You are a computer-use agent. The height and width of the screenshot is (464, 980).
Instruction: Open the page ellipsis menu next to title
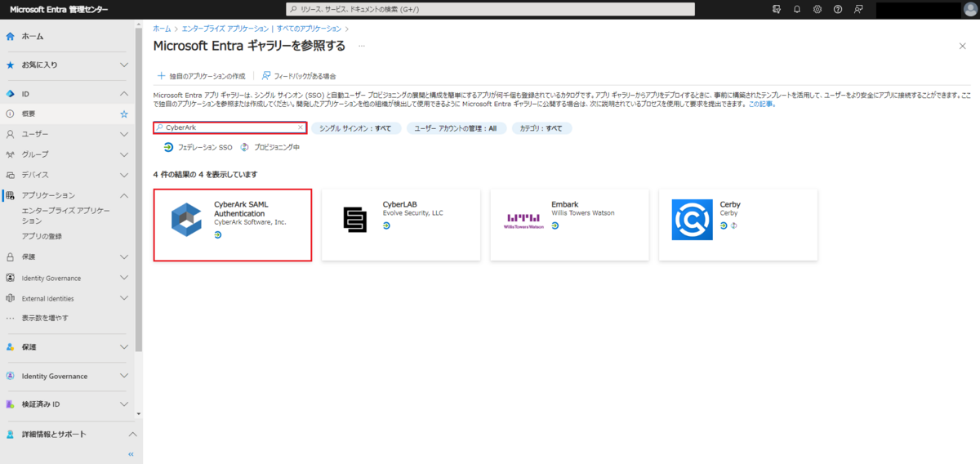coord(361,47)
